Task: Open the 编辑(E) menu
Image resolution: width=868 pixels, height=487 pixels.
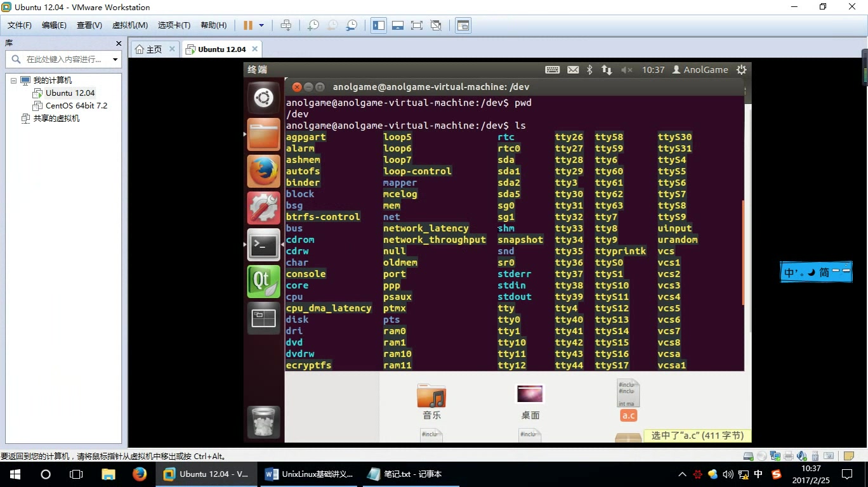Action: pos(54,25)
